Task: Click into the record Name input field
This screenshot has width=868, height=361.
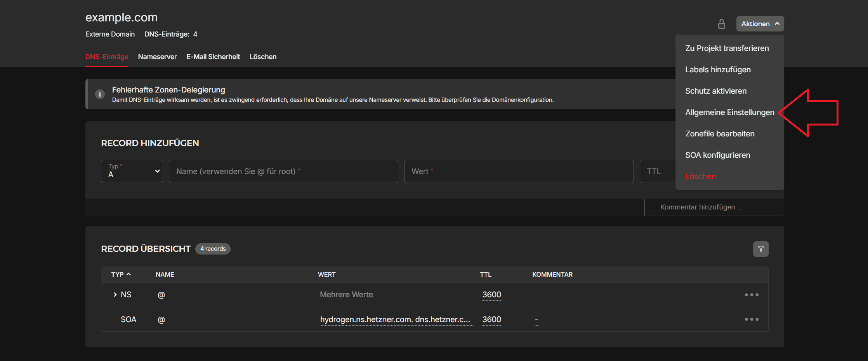Action: pos(283,171)
